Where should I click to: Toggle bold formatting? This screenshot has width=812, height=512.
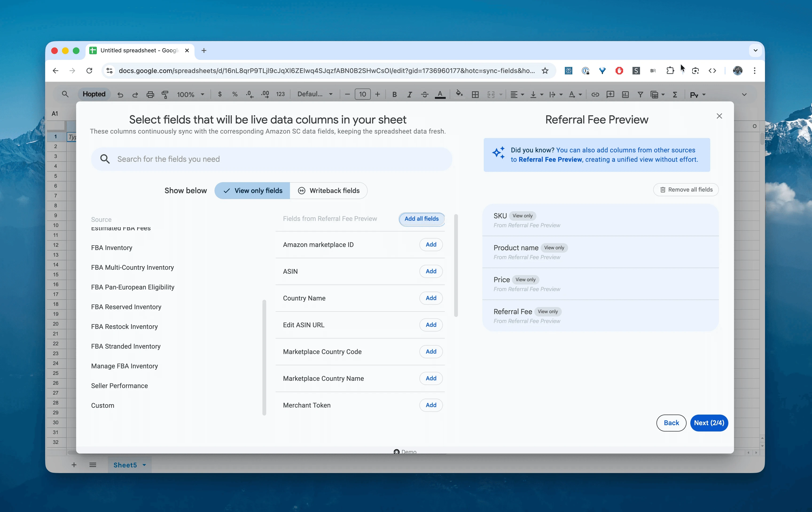[x=394, y=95]
